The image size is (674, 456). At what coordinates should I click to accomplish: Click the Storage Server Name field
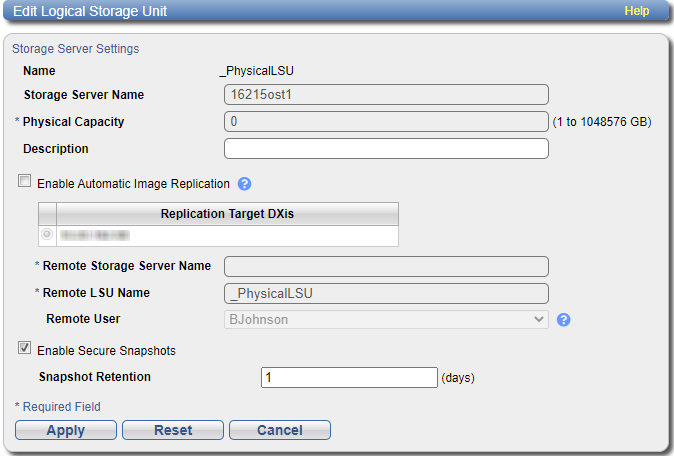386,95
